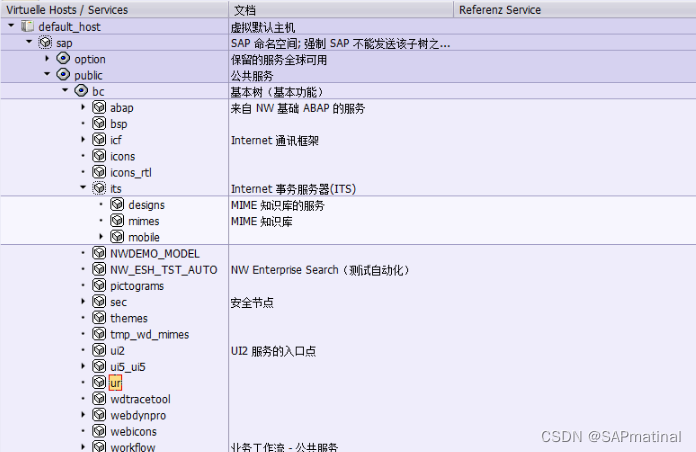696x452 pixels.
Task: Collapse the its tree node
Action: point(83,187)
